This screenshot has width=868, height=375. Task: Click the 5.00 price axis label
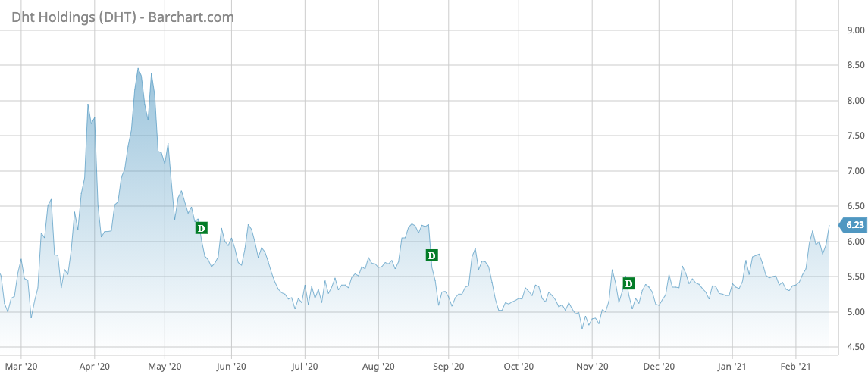pyautogui.click(x=855, y=312)
